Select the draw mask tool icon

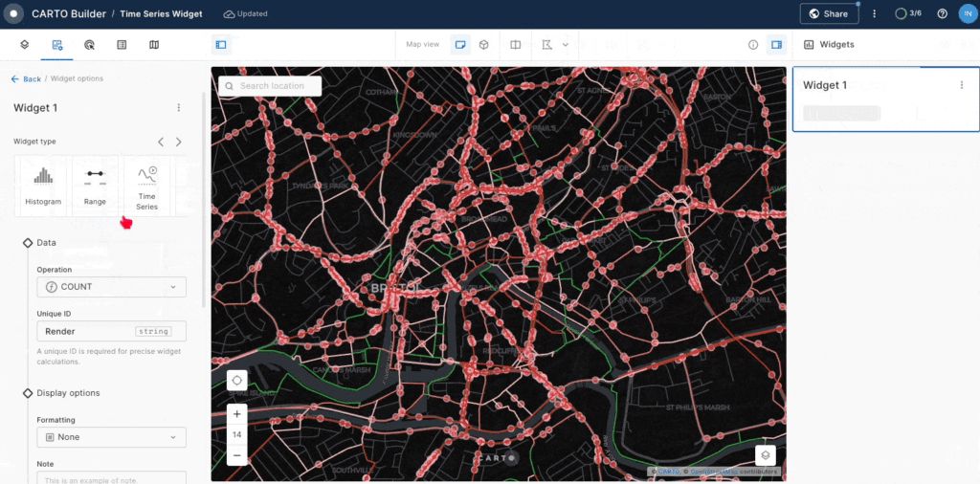pyautogui.click(x=547, y=45)
